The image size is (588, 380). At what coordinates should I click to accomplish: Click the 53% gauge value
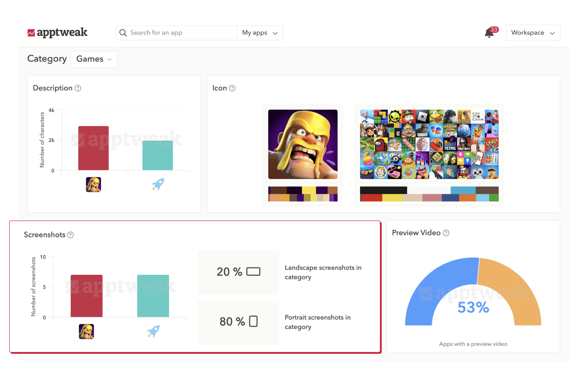coord(473,307)
